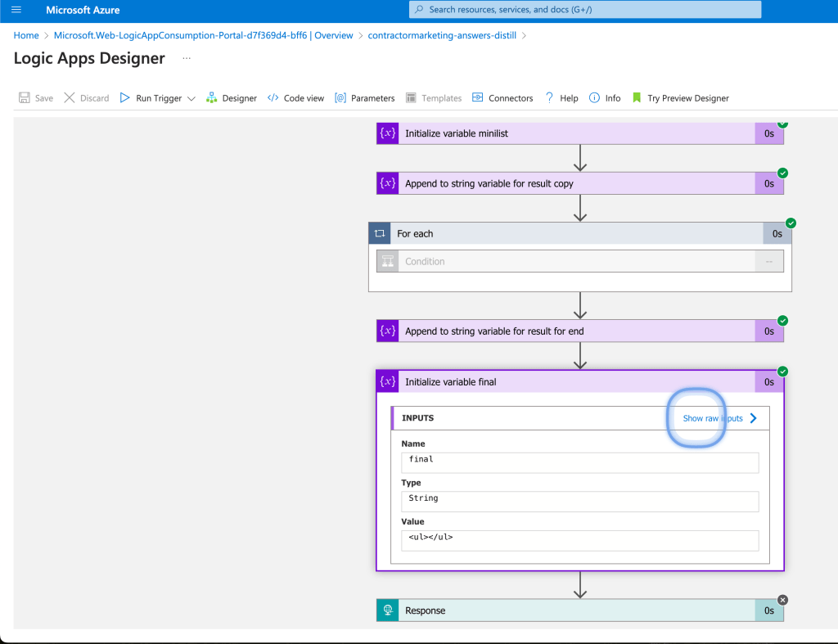Viewport: 838px width, 644px height.
Task: Click the Templates icon
Action: point(411,98)
